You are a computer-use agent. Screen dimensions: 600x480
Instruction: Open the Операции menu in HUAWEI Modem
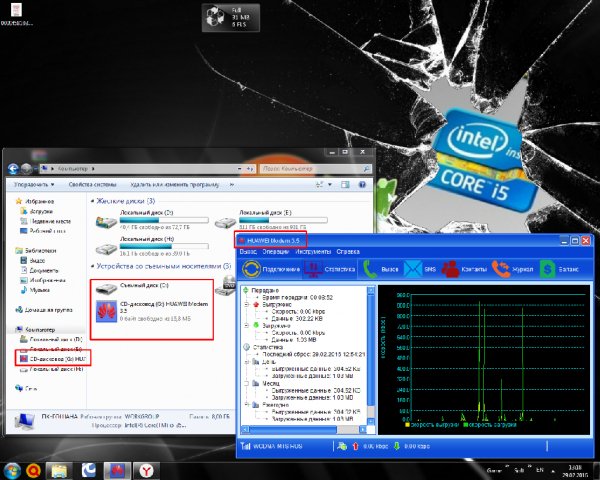pyautogui.click(x=276, y=251)
